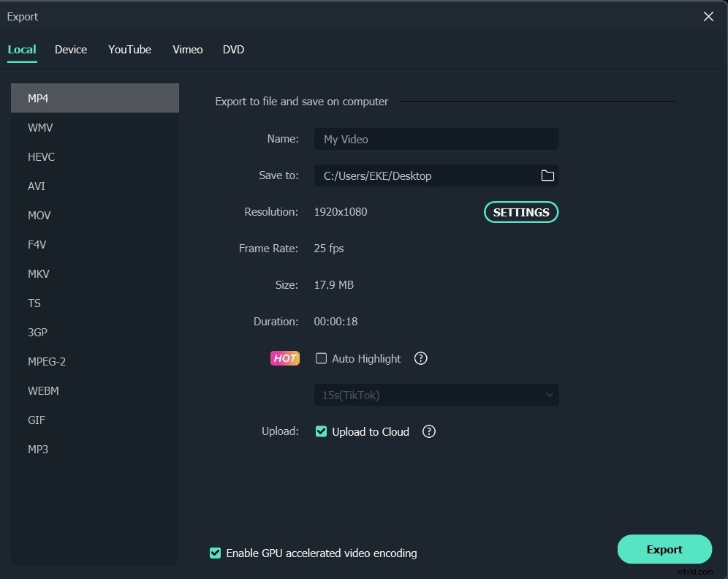View the Upload to Cloud help tooltip

[428, 431]
